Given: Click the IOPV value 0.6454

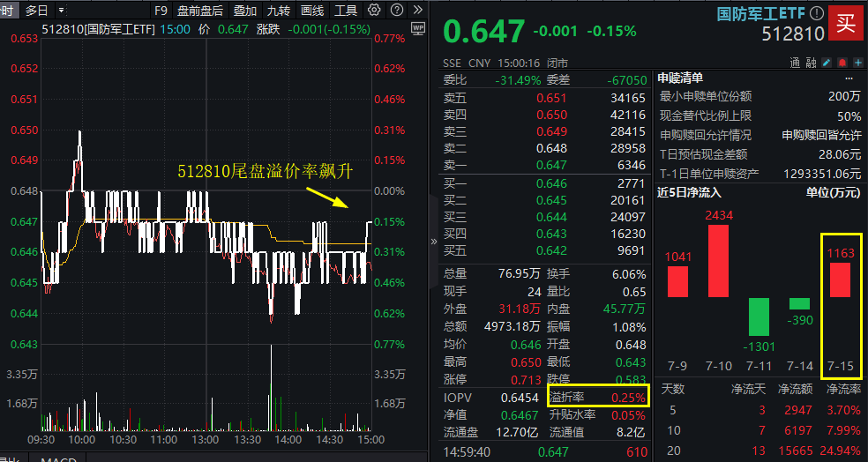Looking at the screenshot, I should (x=520, y=398).
